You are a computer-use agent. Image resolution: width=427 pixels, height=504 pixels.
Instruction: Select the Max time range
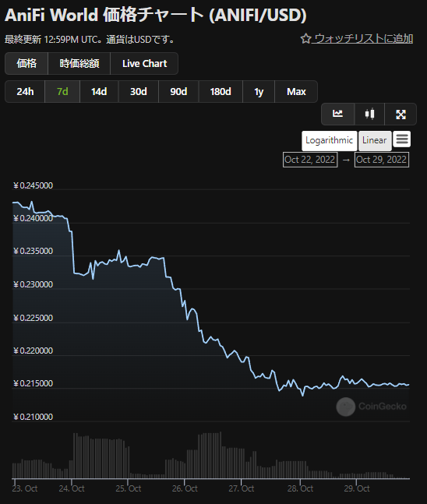296,92
